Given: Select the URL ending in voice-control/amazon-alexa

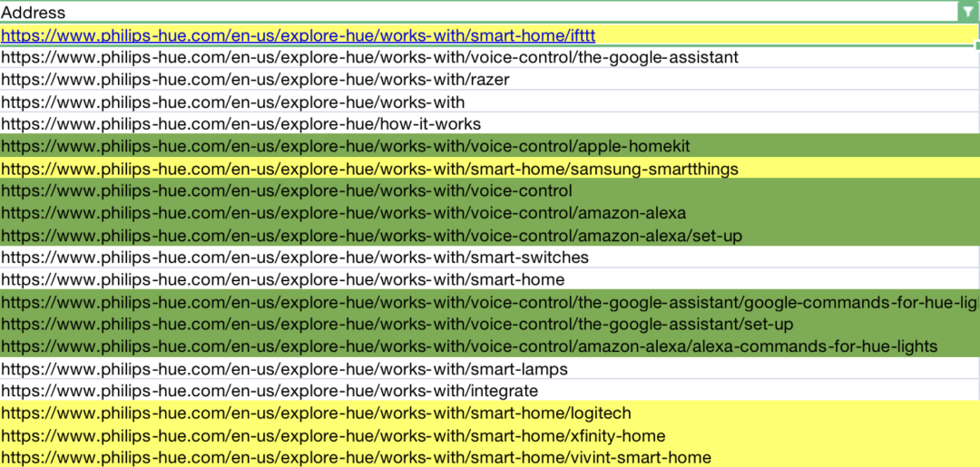Looking at the screenshot, I should coord(490,213).
